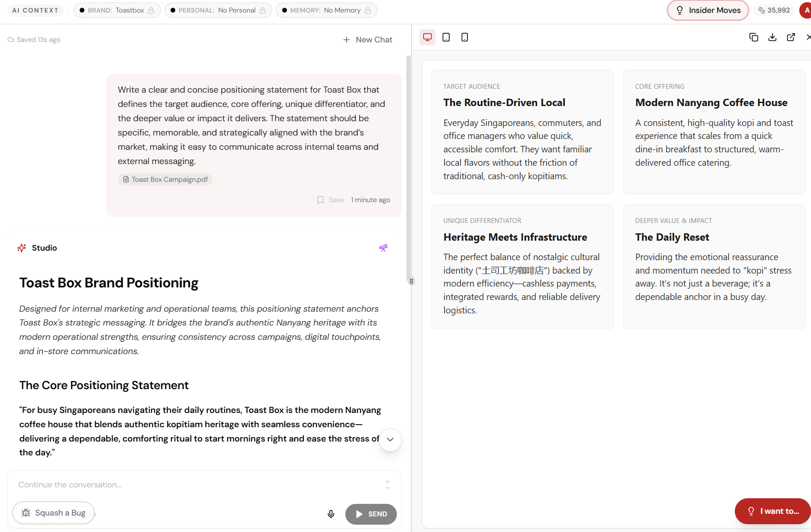Click inside the Continue the conversation field

click(x=173, y=484)
